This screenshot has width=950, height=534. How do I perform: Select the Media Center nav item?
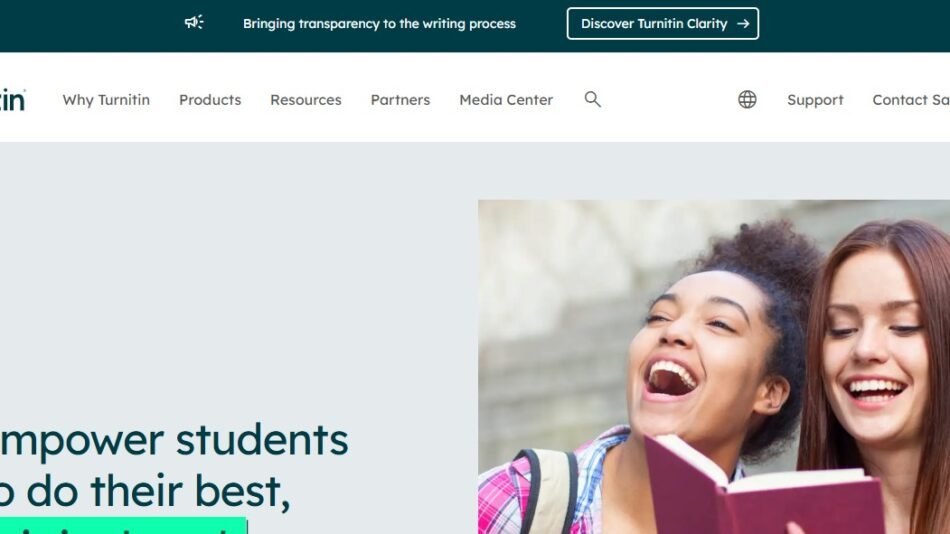tap(506, 100)
